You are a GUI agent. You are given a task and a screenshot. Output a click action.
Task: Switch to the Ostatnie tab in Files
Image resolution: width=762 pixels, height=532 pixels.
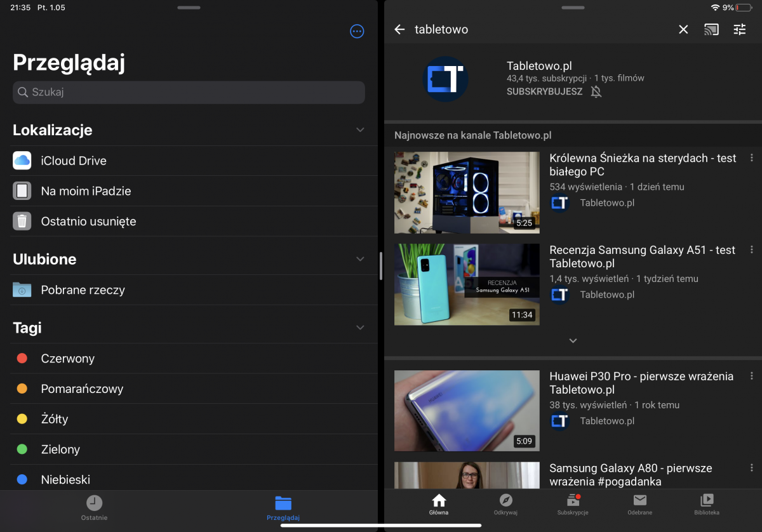click(94, 508)
